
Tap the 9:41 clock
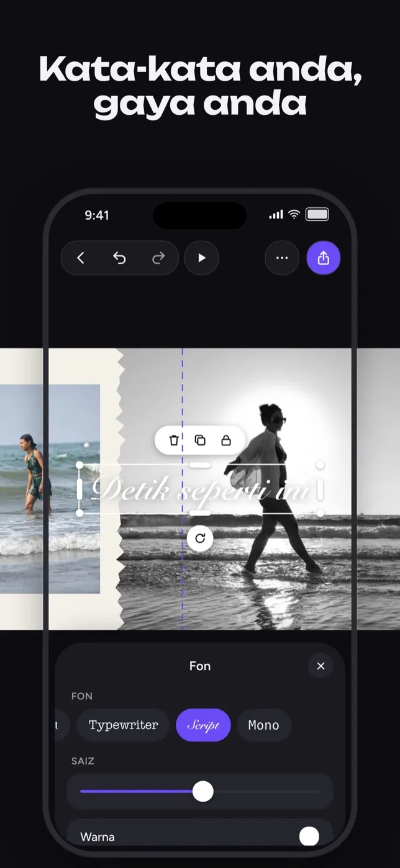point(97,215)
